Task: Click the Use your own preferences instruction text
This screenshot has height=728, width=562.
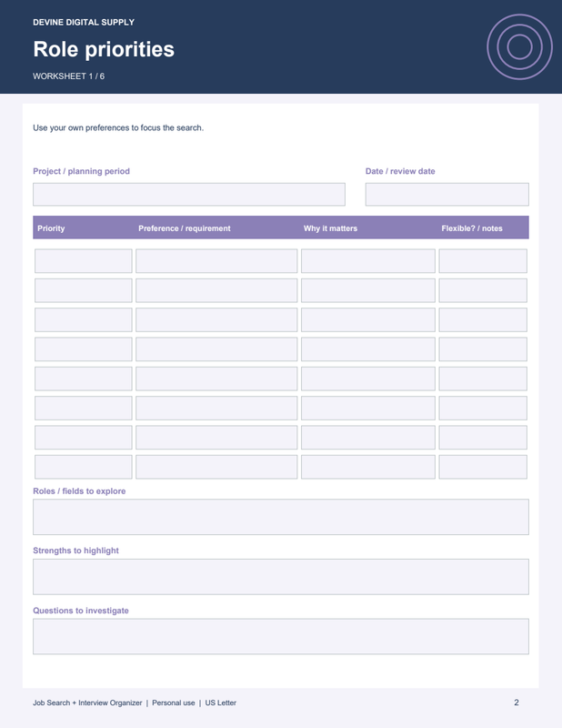Action: [x=118, y=127]
